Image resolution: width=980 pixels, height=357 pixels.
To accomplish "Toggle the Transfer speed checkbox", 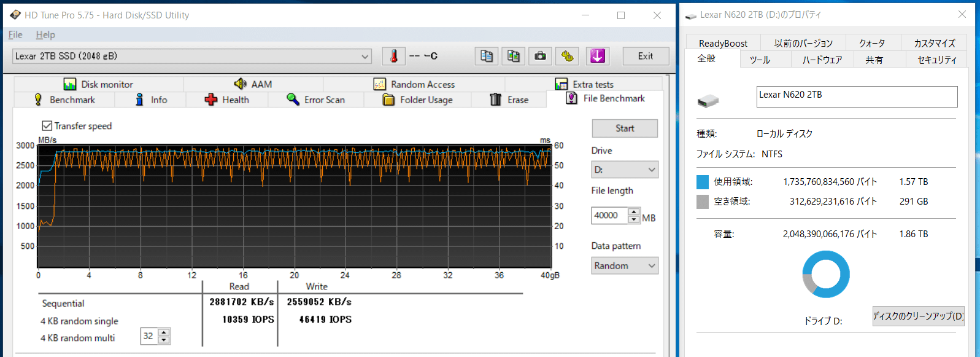I will pyautogui.click(x=47, y=126).
